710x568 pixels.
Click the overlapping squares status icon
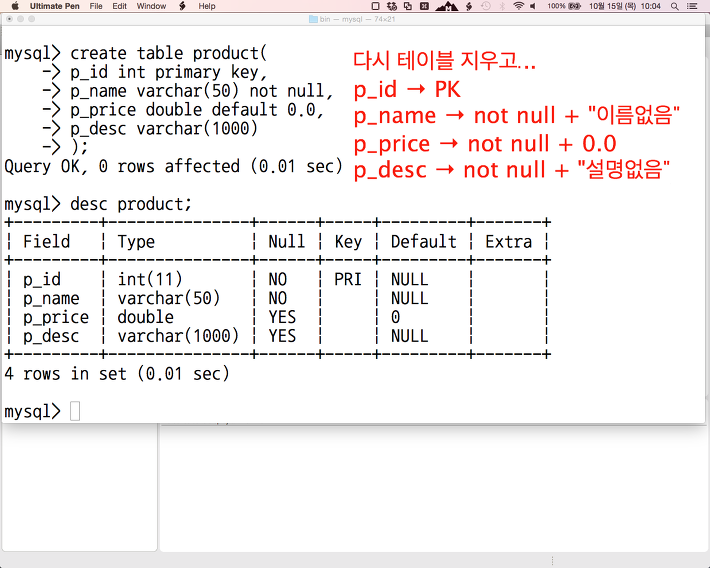[408, 6]
